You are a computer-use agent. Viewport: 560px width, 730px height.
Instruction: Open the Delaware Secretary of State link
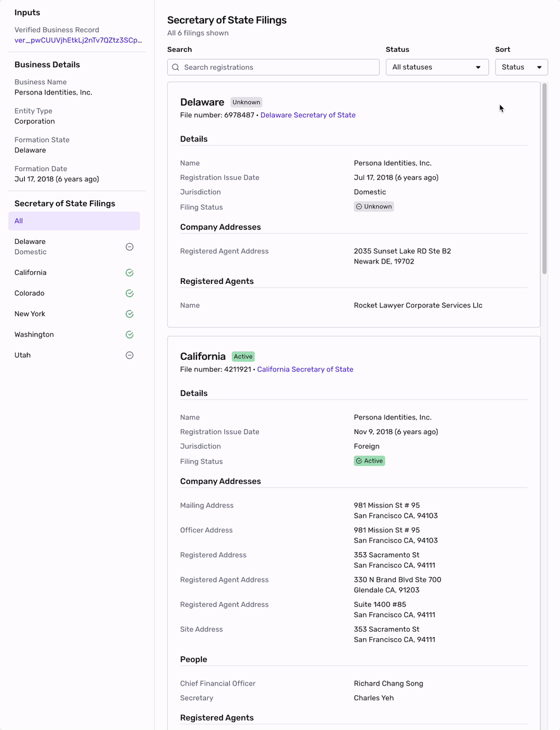coord(308,115)
